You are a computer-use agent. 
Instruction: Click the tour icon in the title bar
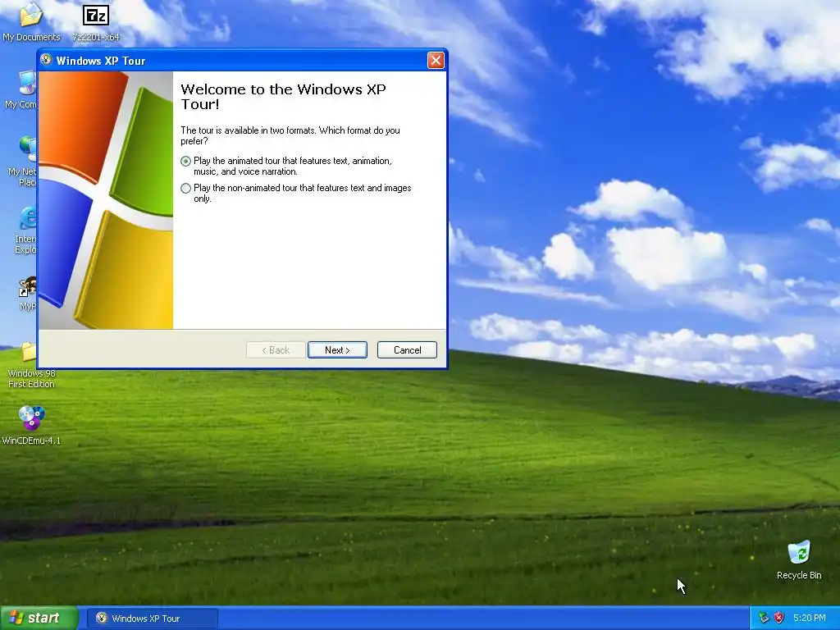(47, 60)
